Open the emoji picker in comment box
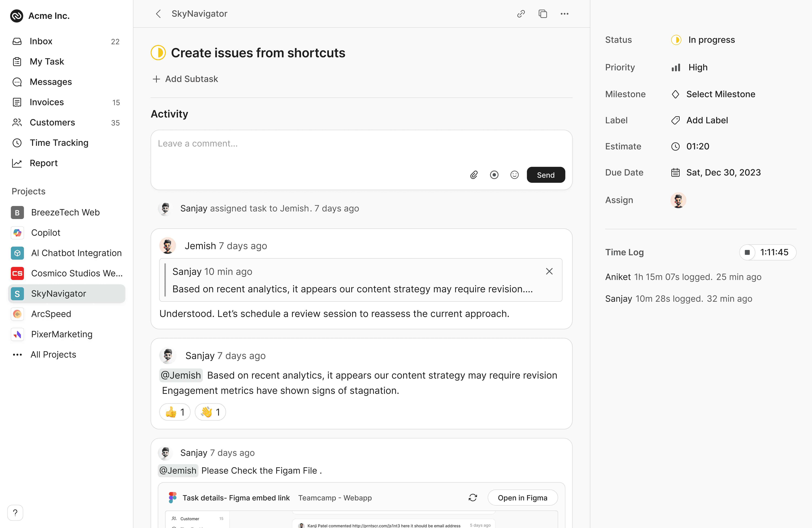 click(x=514, y=175)
